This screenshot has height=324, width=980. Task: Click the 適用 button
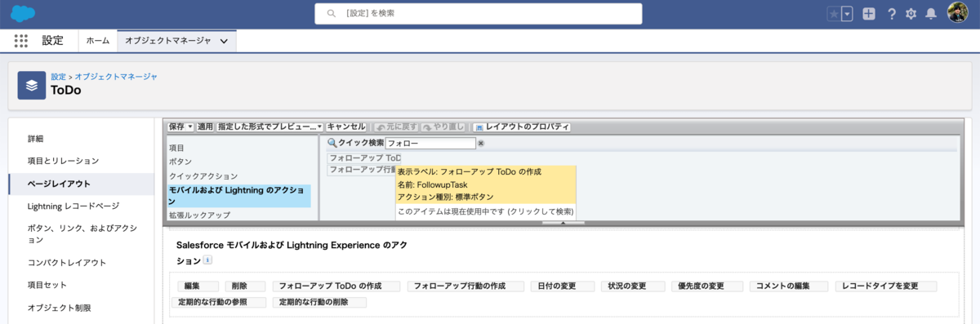point(205,127)
